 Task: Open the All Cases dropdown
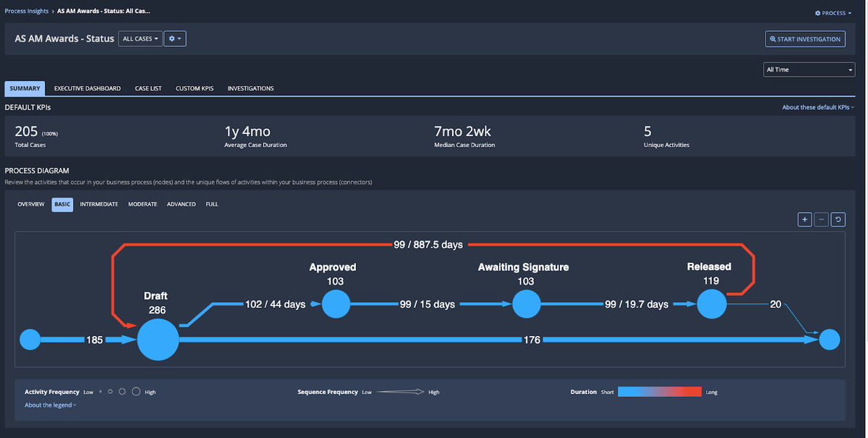point(140,38)
